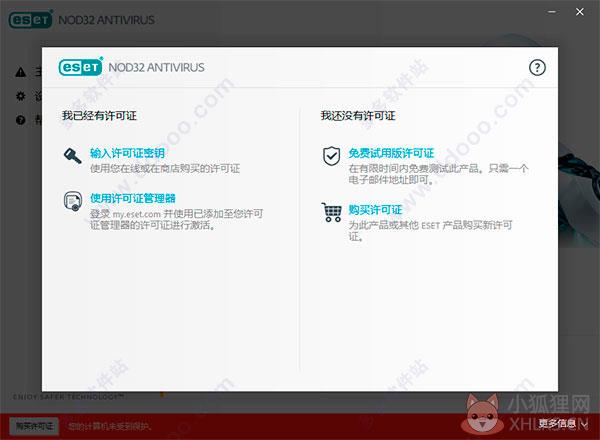600x440 pixels.
Task: Click the ESET logo in the main window title
Action: coord(31,20)
